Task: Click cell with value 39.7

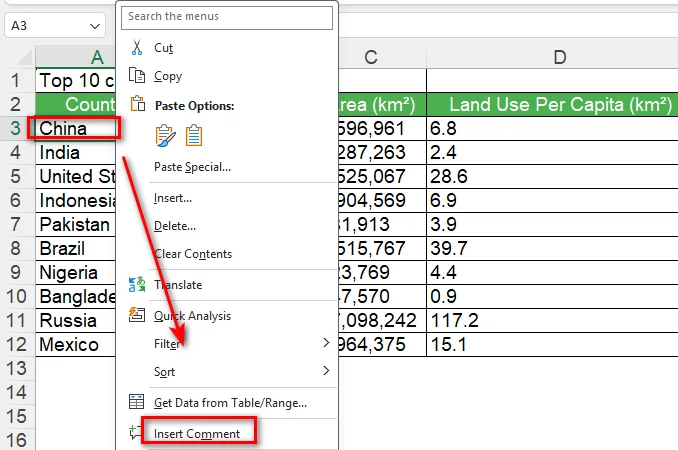Action: (552, 248)
